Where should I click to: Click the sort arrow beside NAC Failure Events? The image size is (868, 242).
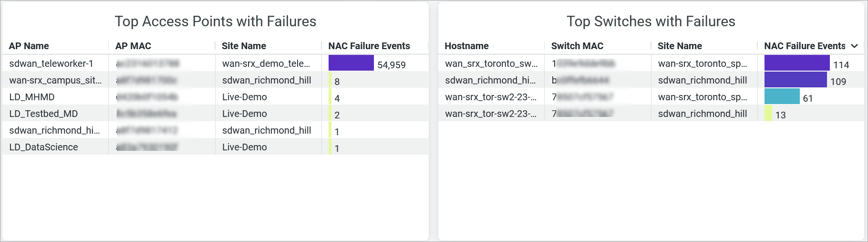coord(854,46)
